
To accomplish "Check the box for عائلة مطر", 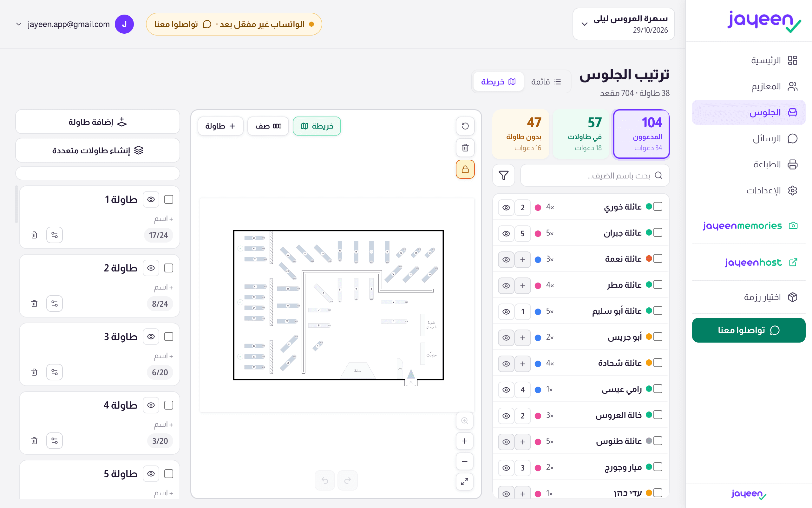I will click(658, 284).
